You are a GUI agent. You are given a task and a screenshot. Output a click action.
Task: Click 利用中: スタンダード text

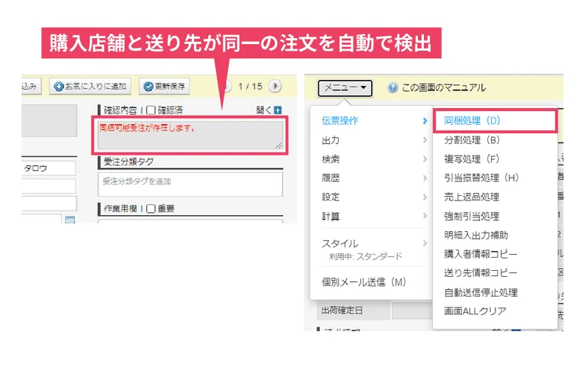(365, 256)
